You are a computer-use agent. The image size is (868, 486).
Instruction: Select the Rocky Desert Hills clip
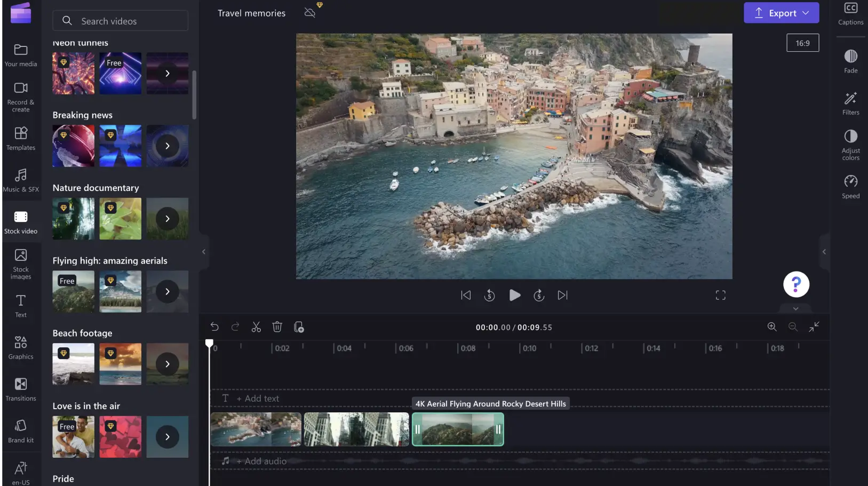(458, 429)
